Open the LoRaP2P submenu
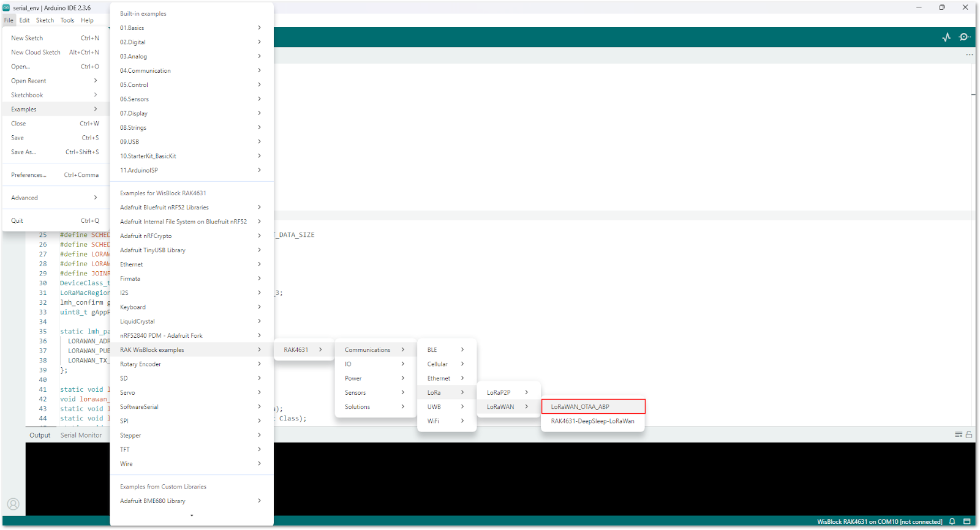Screen dimensions: 980x530 tap(508, 393)
